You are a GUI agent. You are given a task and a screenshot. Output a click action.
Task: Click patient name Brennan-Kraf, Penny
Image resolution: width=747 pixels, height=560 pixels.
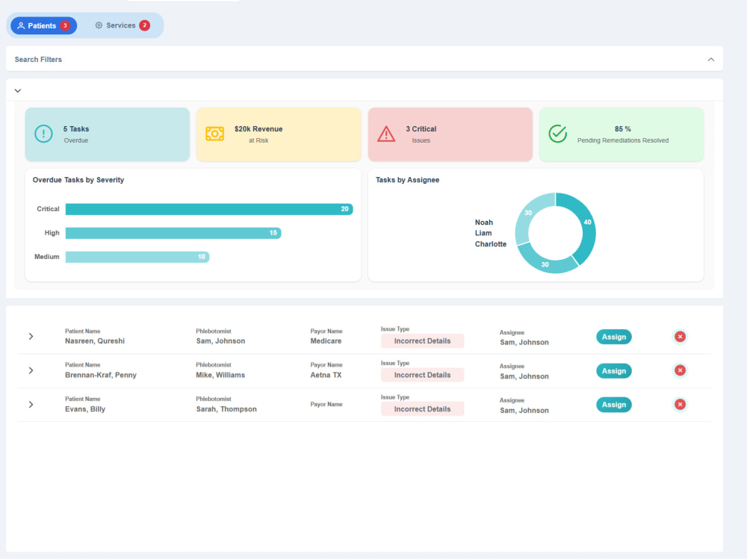101,376
